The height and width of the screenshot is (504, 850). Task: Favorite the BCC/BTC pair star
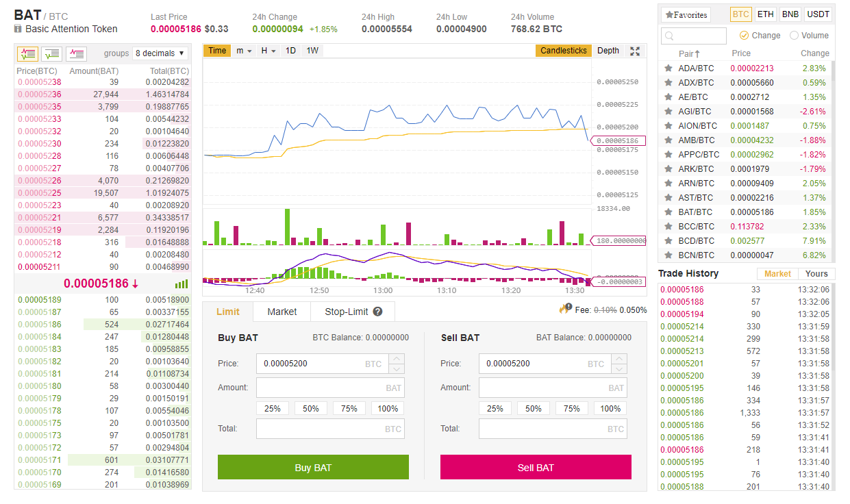668,226
